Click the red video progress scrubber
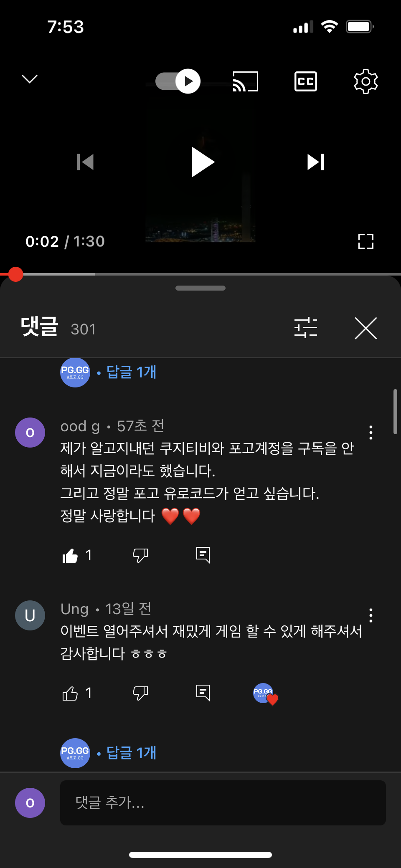401x868 pixels. (x=15, y=274)
